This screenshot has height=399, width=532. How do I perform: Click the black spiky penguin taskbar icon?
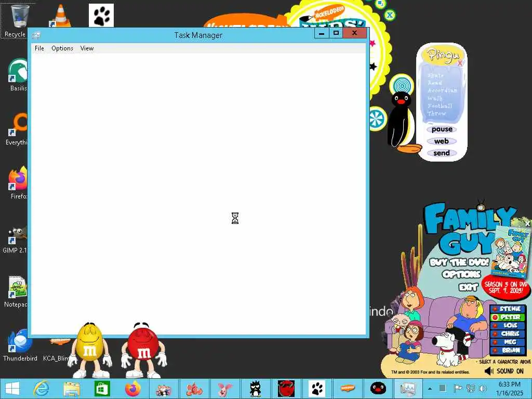coord(255,389)
